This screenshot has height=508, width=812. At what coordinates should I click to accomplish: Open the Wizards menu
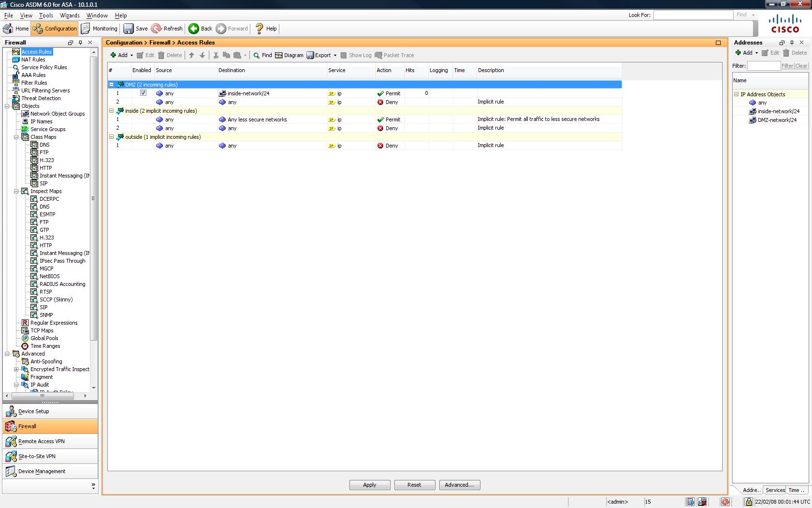(x=70, y=15)
